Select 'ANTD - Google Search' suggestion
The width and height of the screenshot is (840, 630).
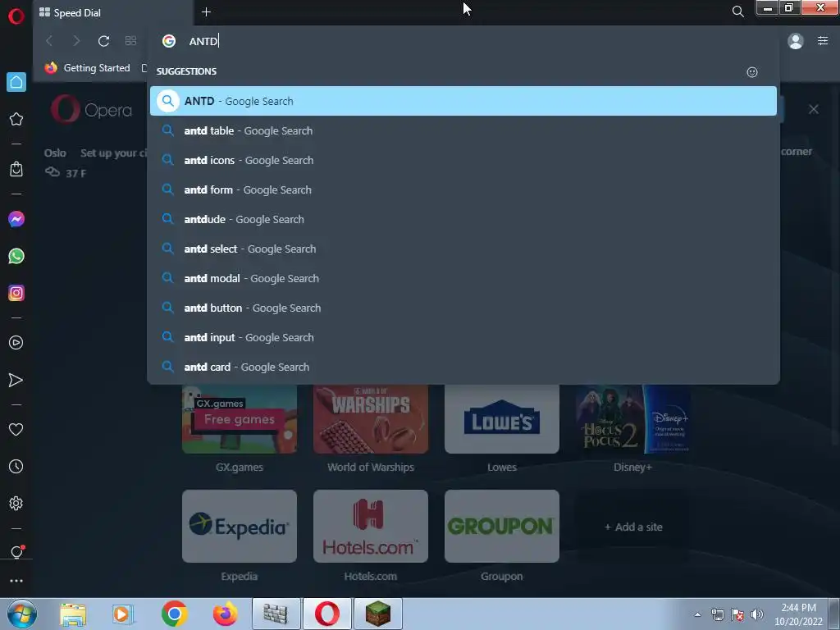click(x=463, y=101)
